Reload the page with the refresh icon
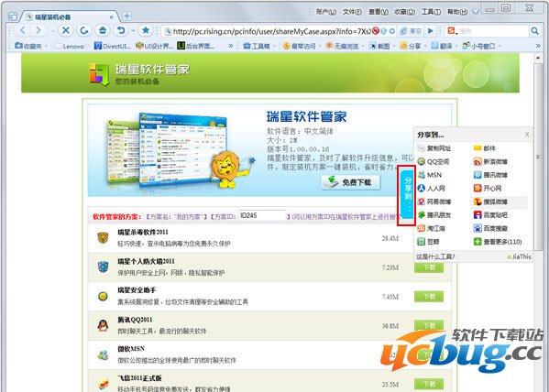 tap(84, 31)
